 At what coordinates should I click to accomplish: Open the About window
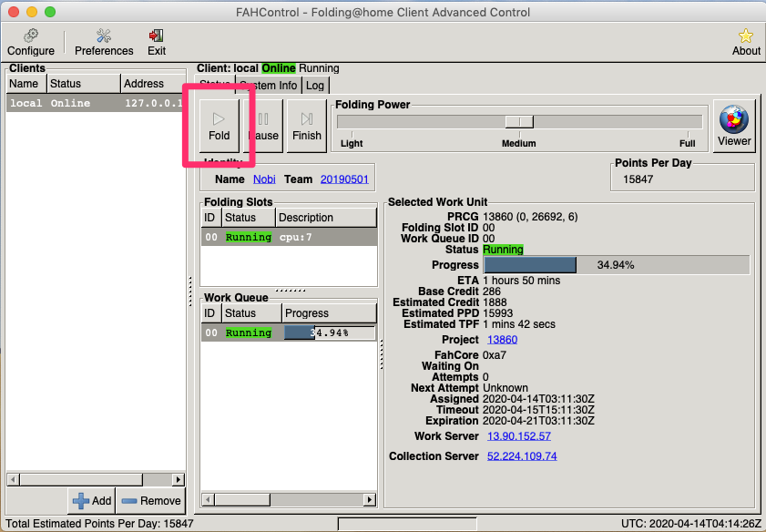point(745,43)
